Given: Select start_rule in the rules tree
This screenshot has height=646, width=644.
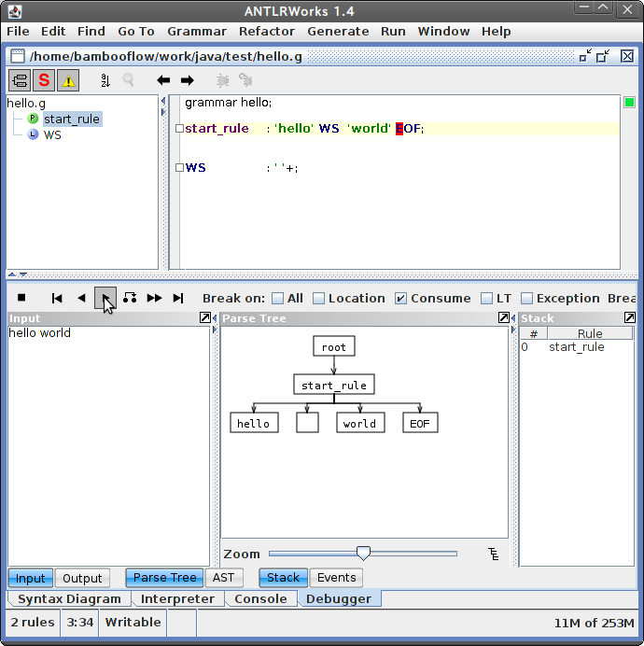Looking at the screenshot, I should point(72,119).
